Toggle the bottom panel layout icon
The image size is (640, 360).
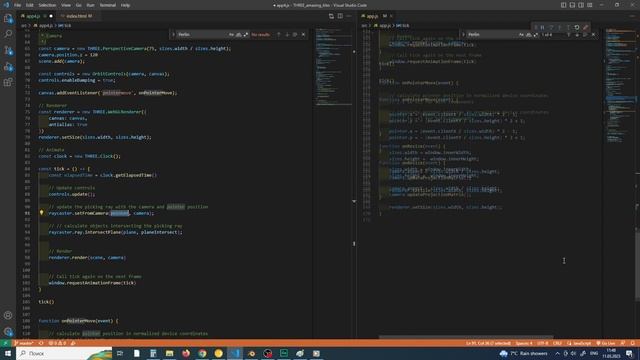coord(572,5)
